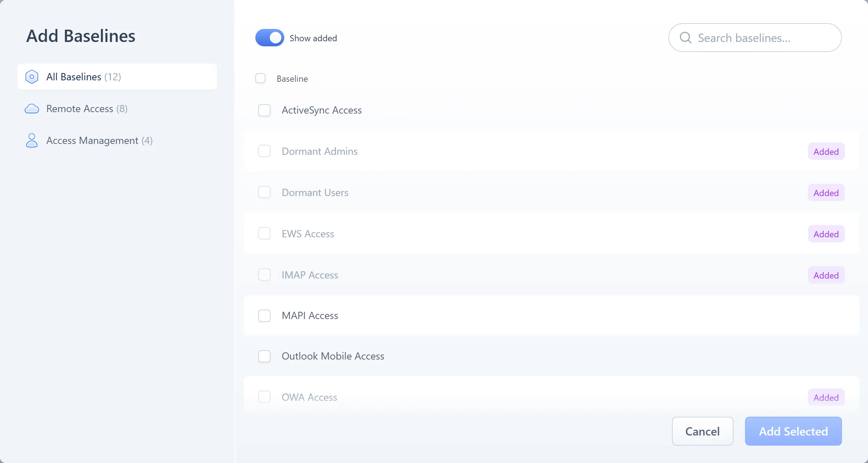
Task: Click the Cancel button
Action: [702, 431]
